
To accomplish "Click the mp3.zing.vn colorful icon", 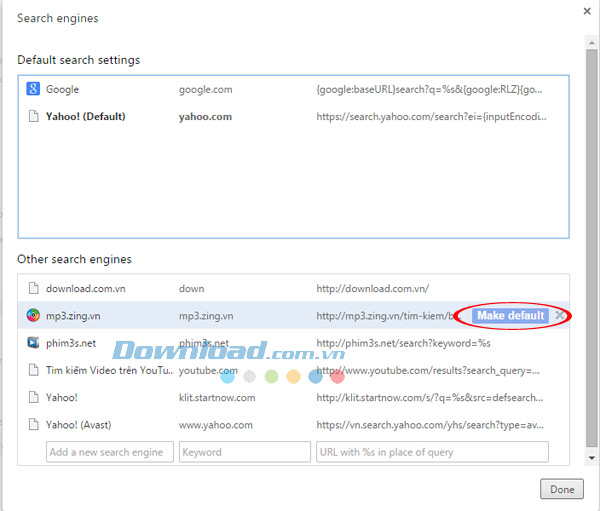I will coord(33,315).
